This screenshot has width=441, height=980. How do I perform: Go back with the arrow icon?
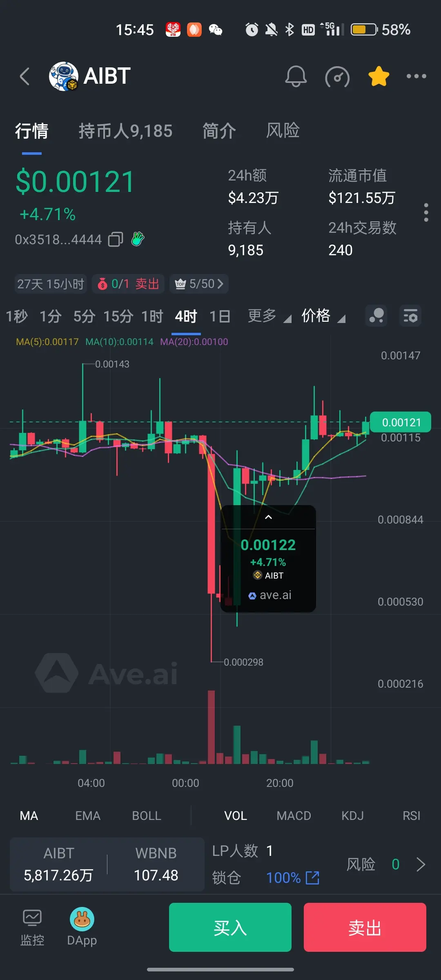pos(25,76)
